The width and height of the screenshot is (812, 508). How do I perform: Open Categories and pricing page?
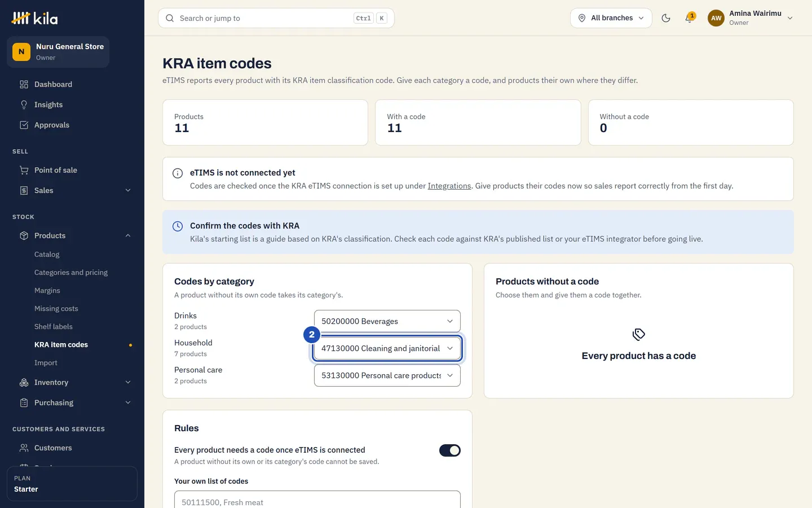pos(71,273)
